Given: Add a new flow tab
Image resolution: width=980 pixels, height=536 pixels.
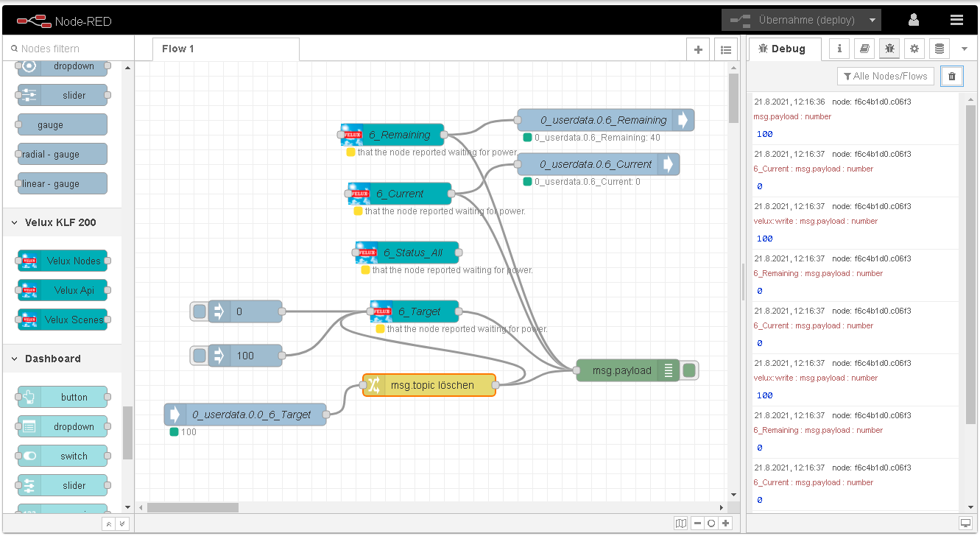Looking at the screenshot, I should tap(698, 49).
